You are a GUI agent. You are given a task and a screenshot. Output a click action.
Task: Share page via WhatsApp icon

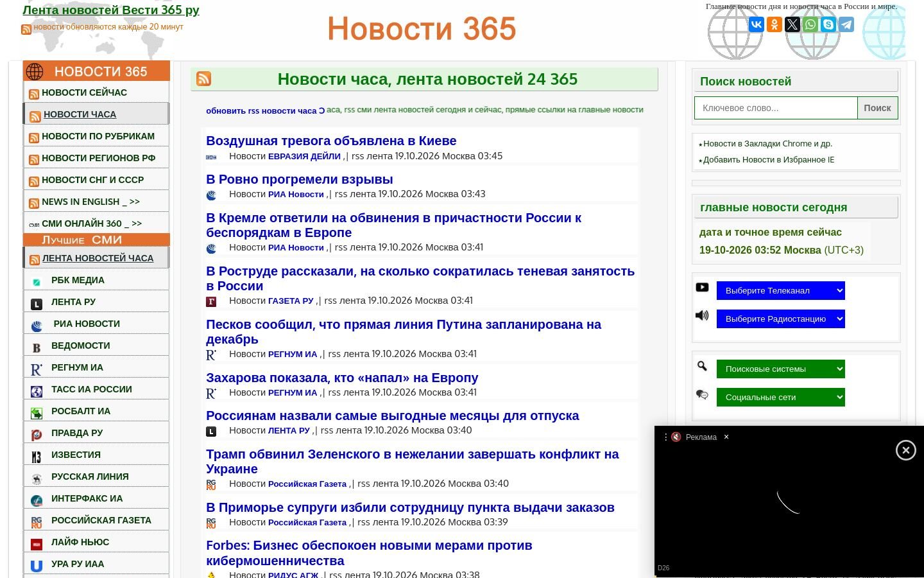pyautogui.click(x=810, y=24)
